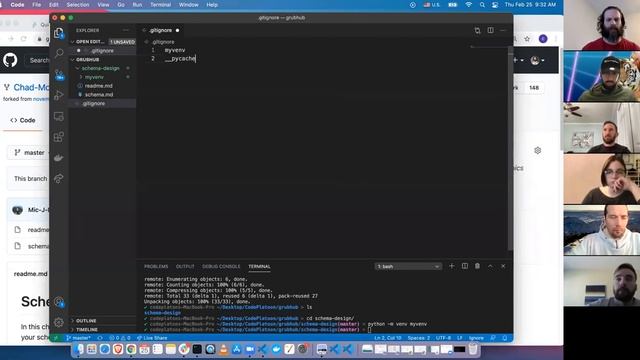Select the .gitignore editor tab

[x=160, y=30]
